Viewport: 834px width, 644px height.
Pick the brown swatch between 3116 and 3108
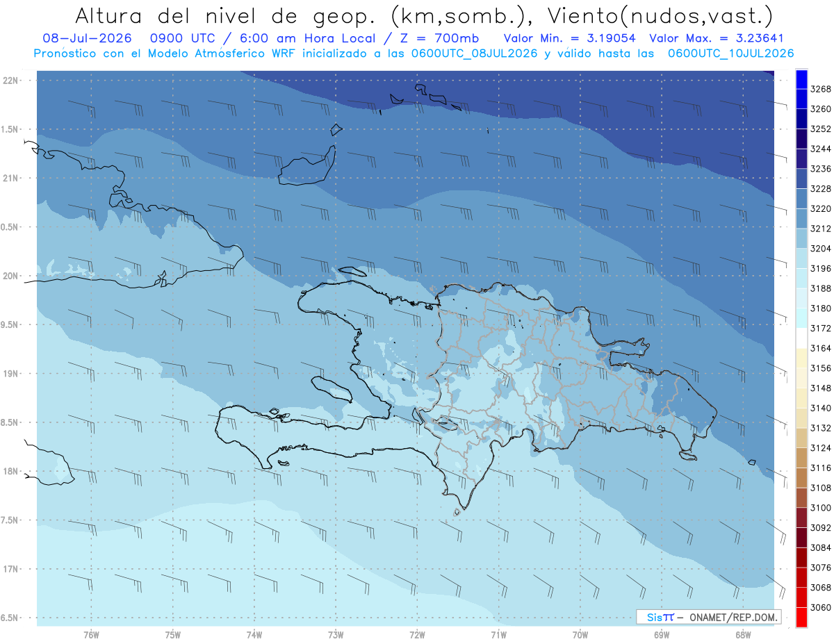pyautogui.click(x=801, y=478)
